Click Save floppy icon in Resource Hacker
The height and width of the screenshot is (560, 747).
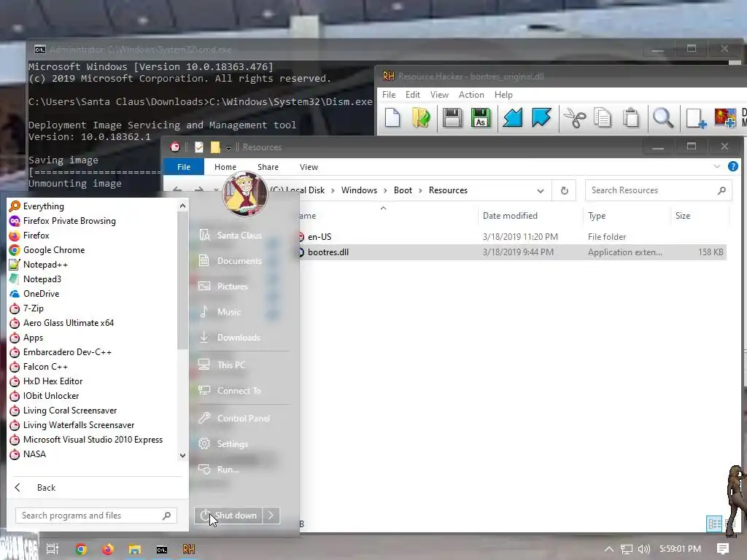pos(452,117)
